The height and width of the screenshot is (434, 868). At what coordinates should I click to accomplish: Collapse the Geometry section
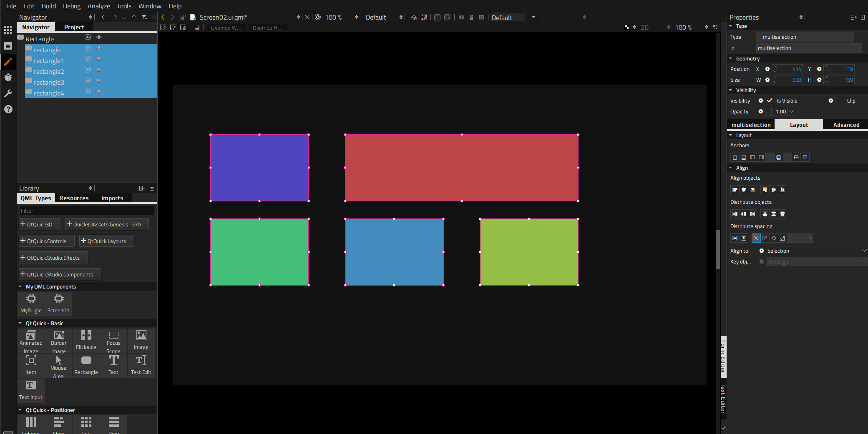731,59
